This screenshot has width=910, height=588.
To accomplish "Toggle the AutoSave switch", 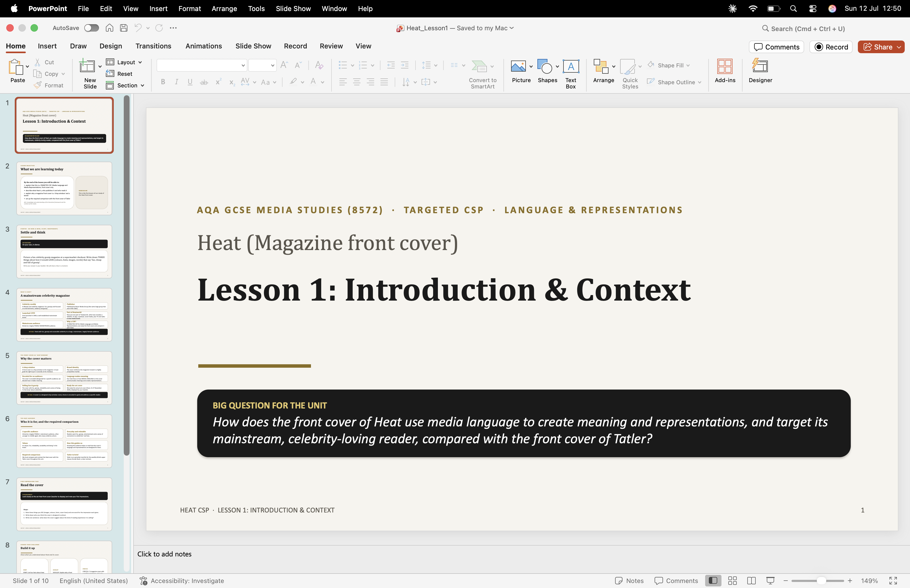I will [x=92, y=28].
